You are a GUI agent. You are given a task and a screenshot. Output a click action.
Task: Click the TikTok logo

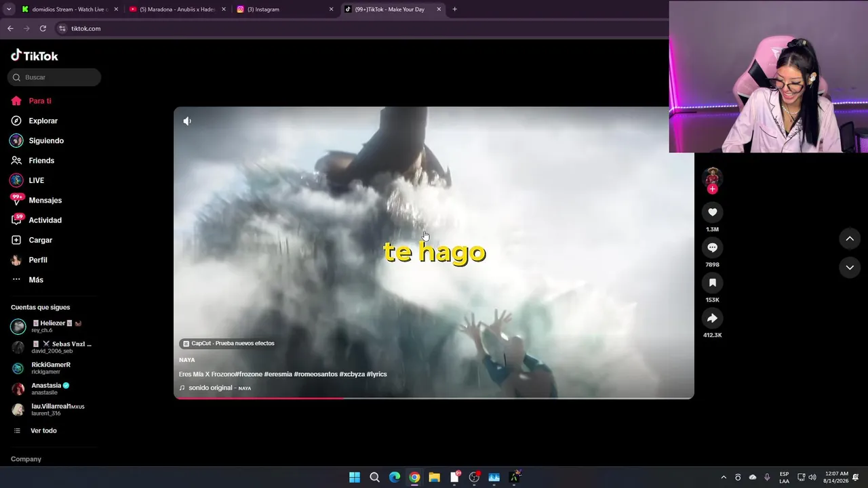pyautogui.click(x=35, y=56)
